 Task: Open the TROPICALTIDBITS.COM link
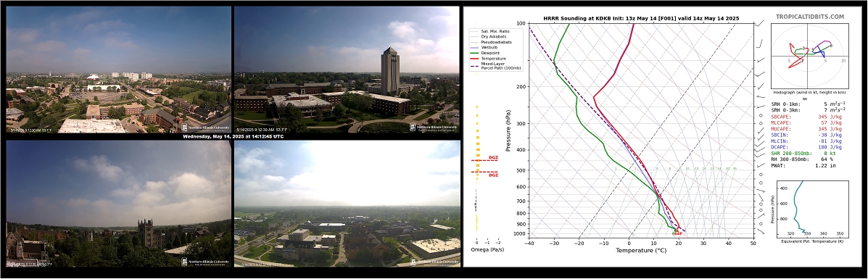[x=817, y=17]
